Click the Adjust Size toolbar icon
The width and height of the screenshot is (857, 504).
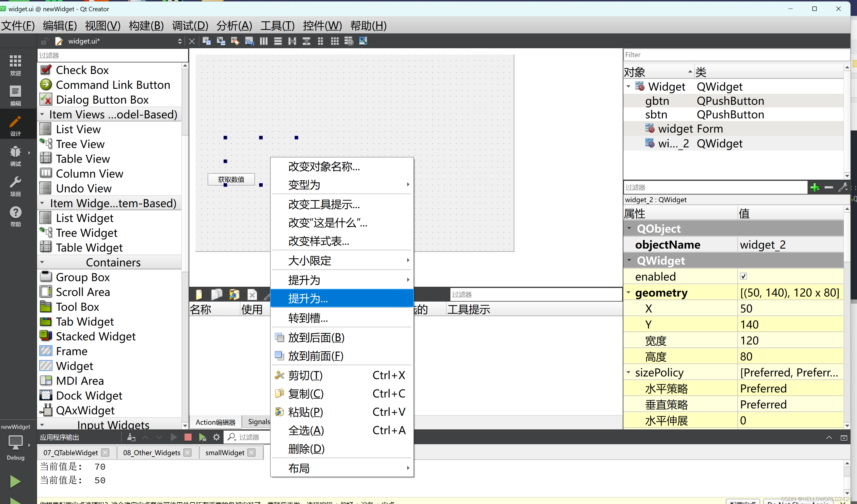click(x=363, y=41)
